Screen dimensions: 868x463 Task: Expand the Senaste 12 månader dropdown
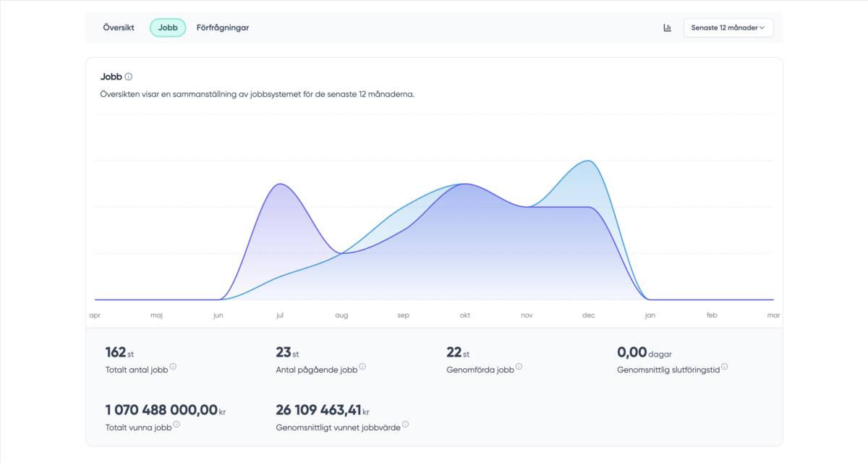point(728,28)
